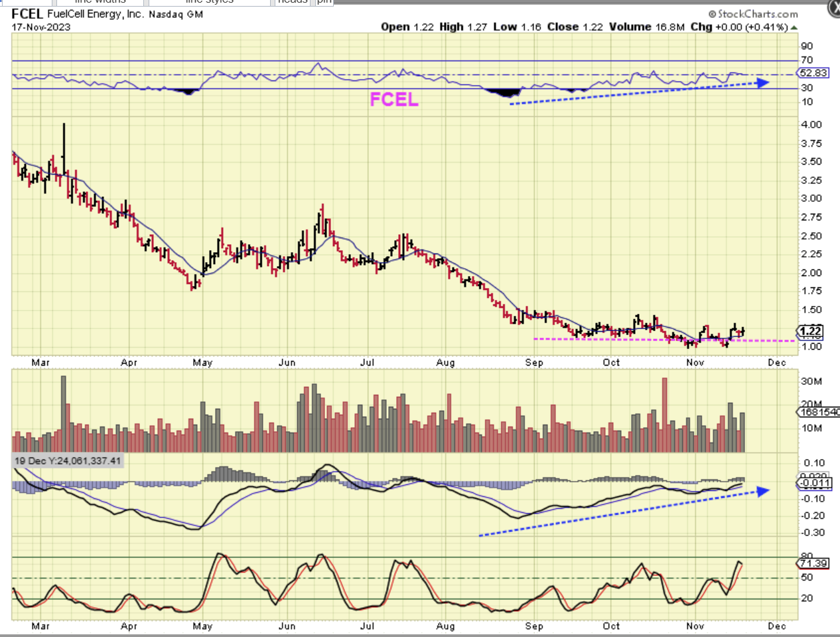Click the Volume 16.8M reading

point(647,27)
